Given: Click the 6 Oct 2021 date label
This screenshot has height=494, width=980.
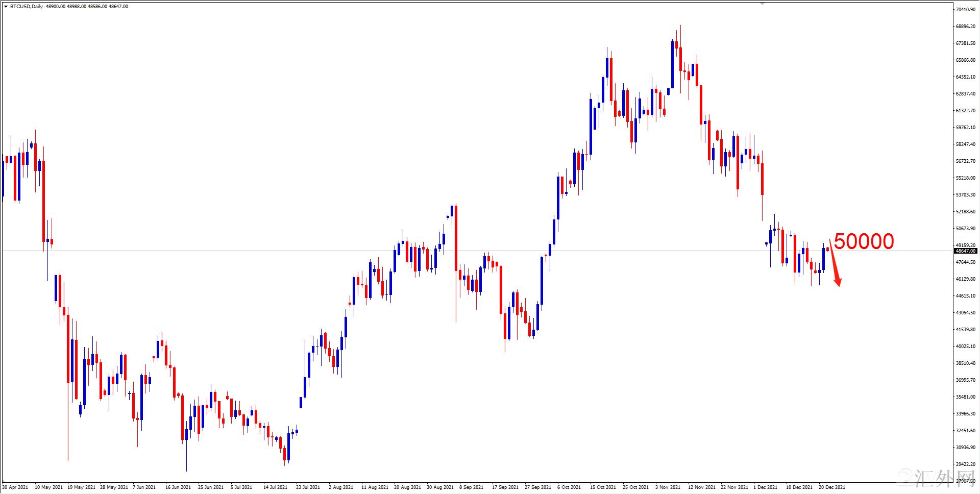Looking at the screenshot, I should pos(569,487).
